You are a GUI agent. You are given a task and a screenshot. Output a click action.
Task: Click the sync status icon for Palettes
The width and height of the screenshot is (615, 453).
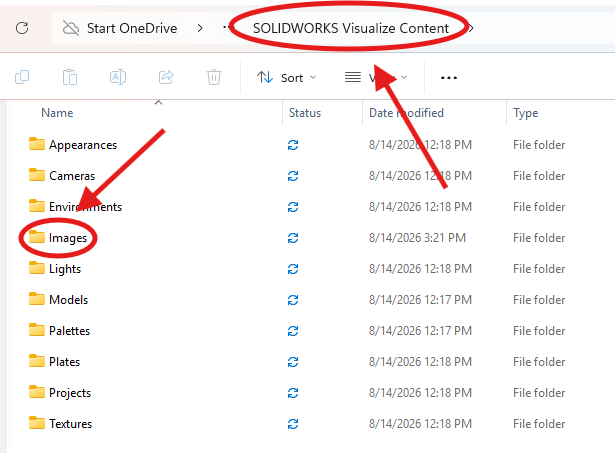coord(293,331)
